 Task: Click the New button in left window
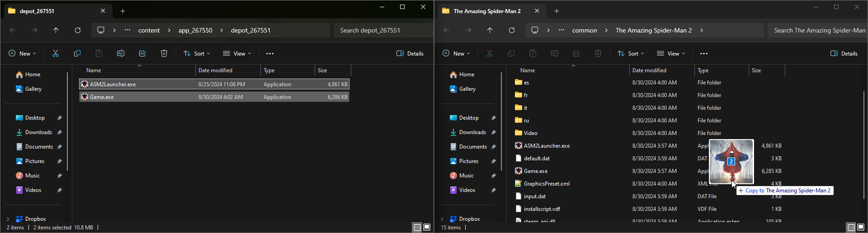22,53
